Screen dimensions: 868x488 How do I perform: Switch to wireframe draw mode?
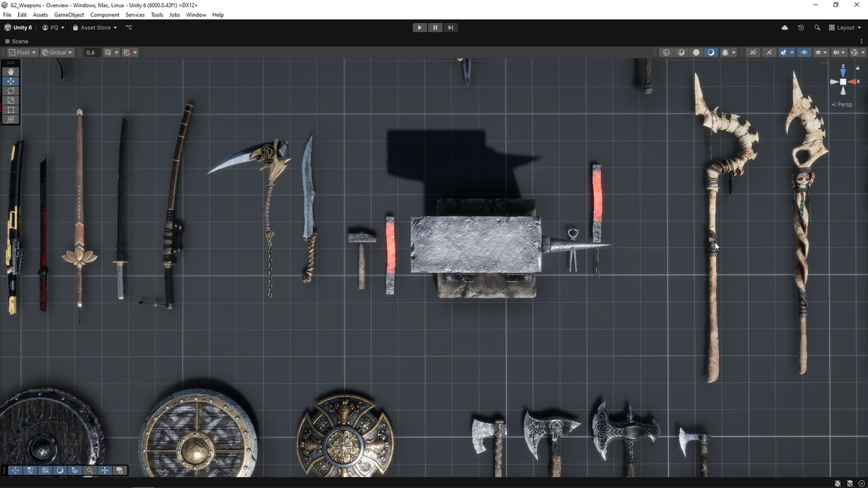click(x=666, y=52)
